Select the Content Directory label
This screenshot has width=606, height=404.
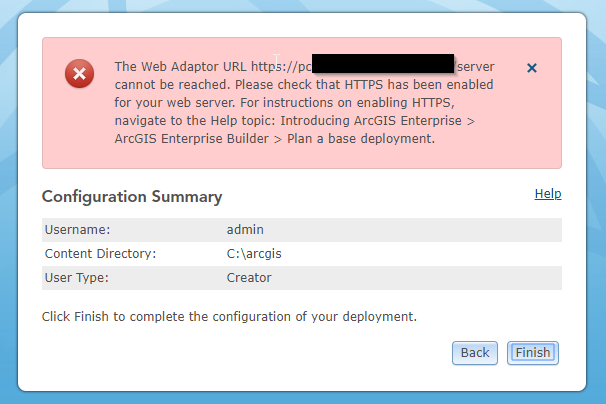click(101, 254)
